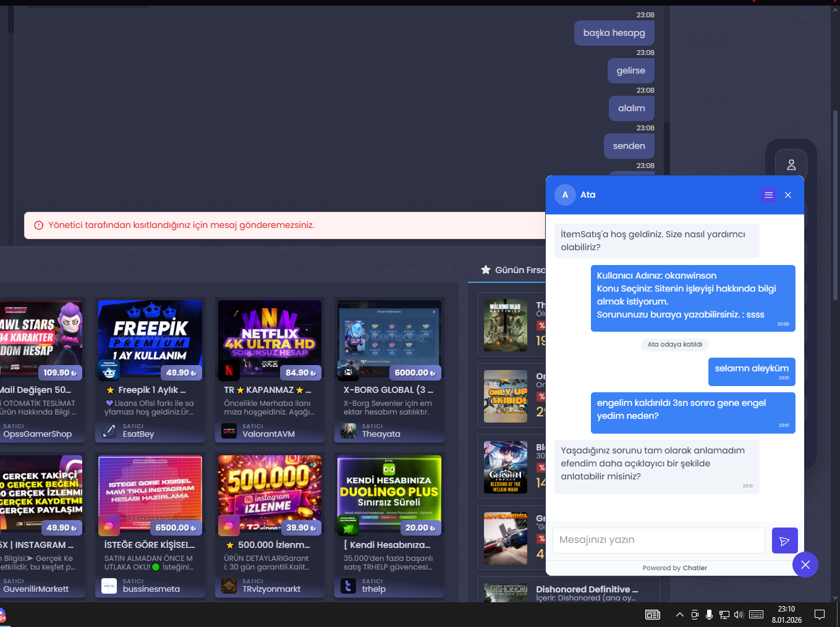Visit seller bussinesmeta's profile
The height and width of the screenshot is (627, 840).
[x=151, y=589]
